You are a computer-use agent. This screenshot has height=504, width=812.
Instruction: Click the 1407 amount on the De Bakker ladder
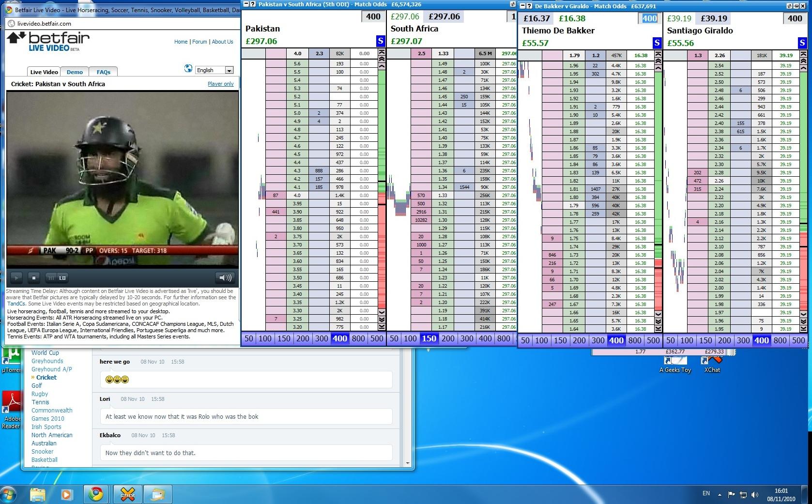tap(595, 189)
